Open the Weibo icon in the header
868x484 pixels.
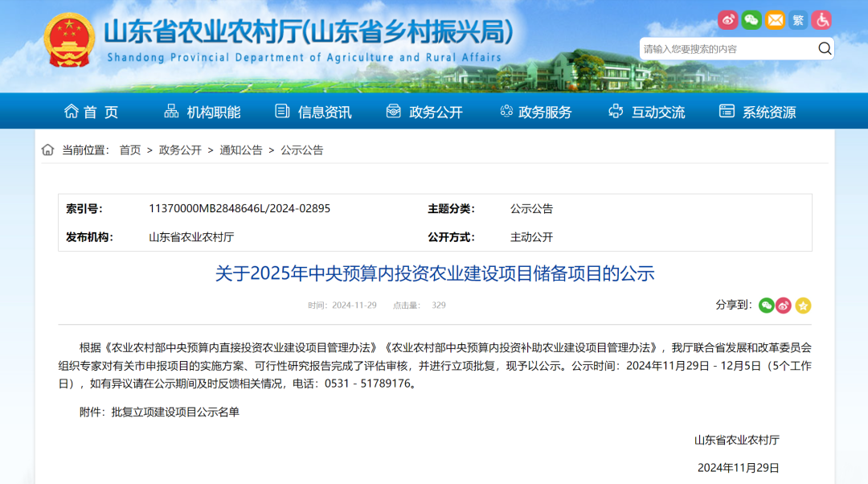[727, 20]
